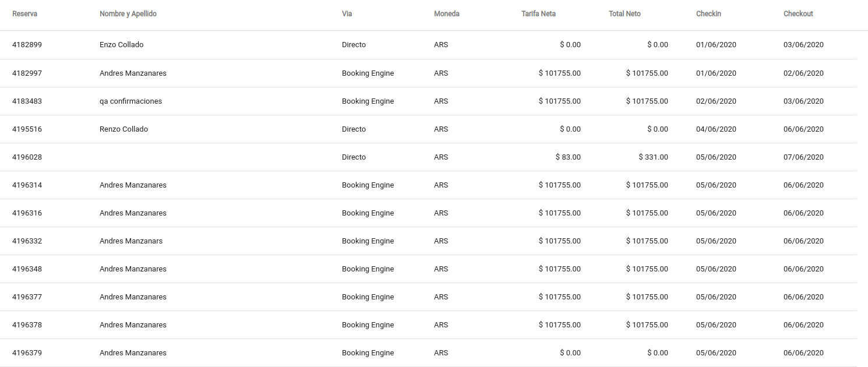This screenshot has width=868, height=367.
Task: Click the Nombre y Apellido column header
Action: 128,14
